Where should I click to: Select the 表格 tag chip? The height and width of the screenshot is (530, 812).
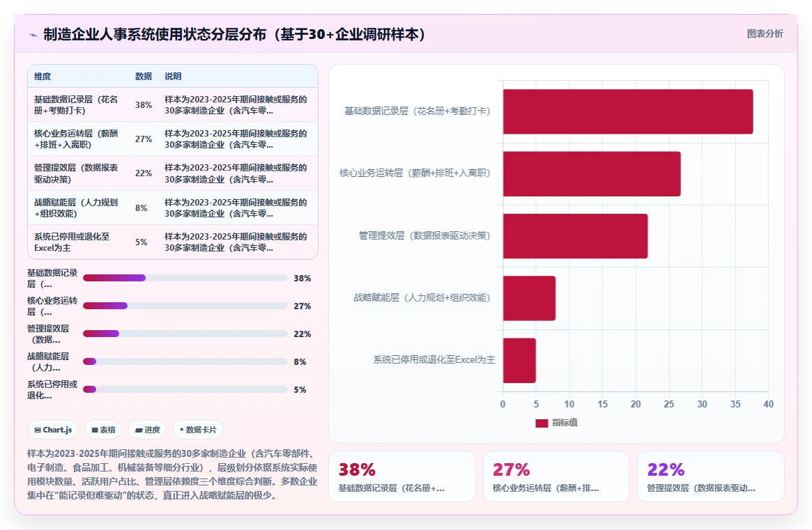pyautogui.click(x=103, y=430)
